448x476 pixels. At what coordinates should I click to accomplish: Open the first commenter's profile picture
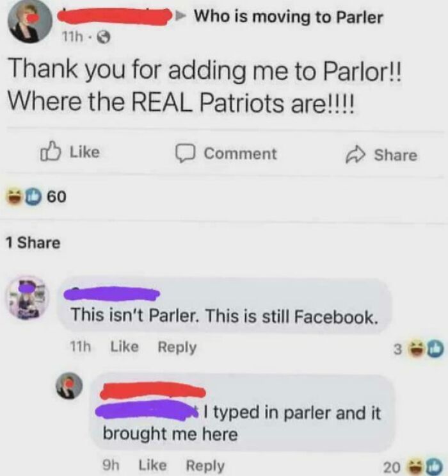click(x=28, y=298)
